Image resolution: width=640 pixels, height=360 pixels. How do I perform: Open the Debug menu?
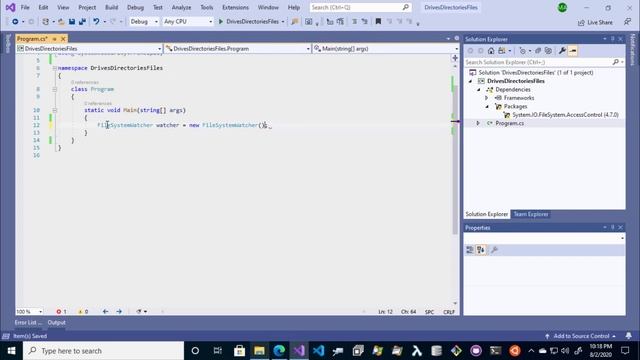[135, 7]
